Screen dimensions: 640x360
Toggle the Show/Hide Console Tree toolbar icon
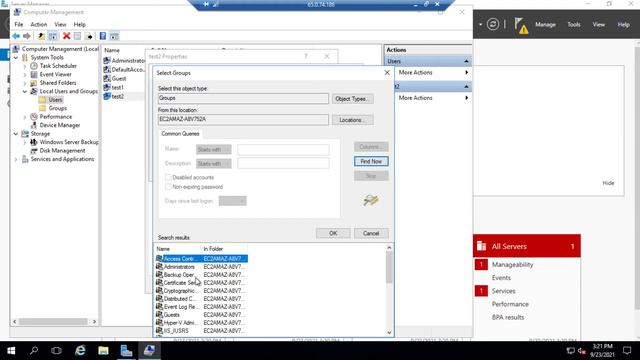click(53, 36)
